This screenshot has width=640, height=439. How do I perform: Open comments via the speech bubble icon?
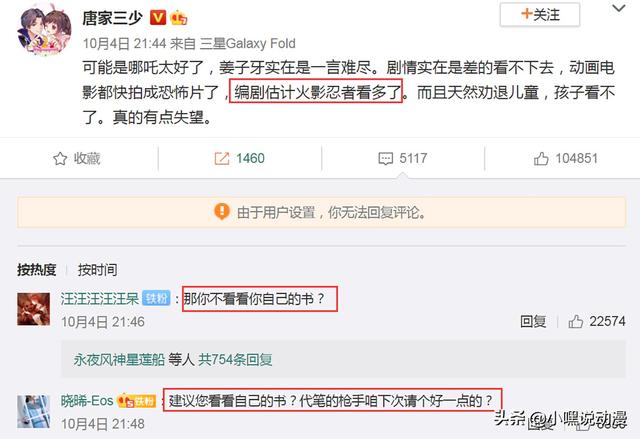tap(385, 158)
